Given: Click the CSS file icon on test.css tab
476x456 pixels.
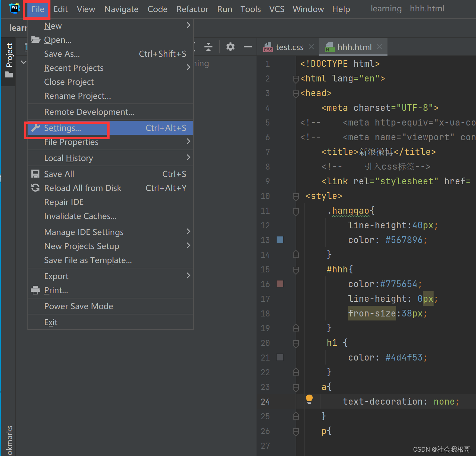Looking at the screenshot, I should (268, 47).
